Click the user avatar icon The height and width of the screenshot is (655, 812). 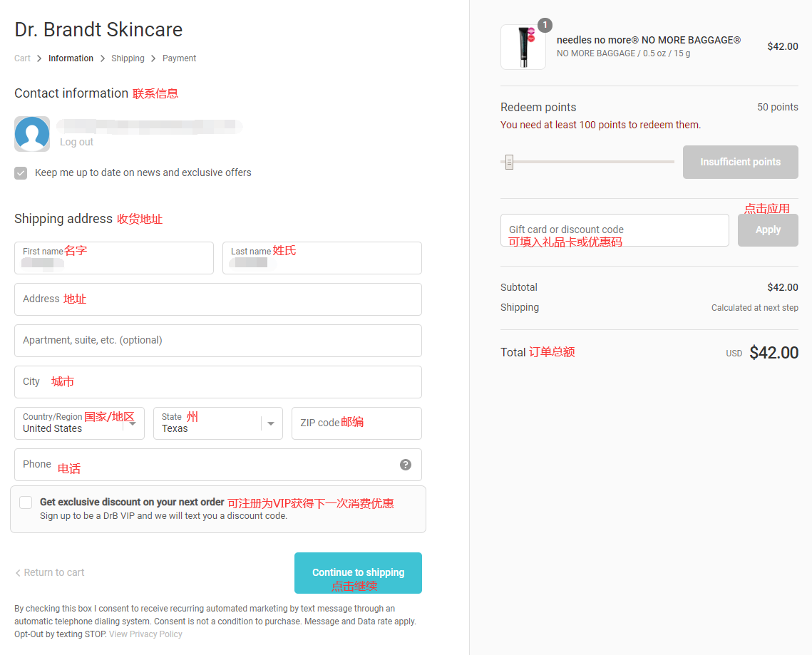[x=32, y=134]
